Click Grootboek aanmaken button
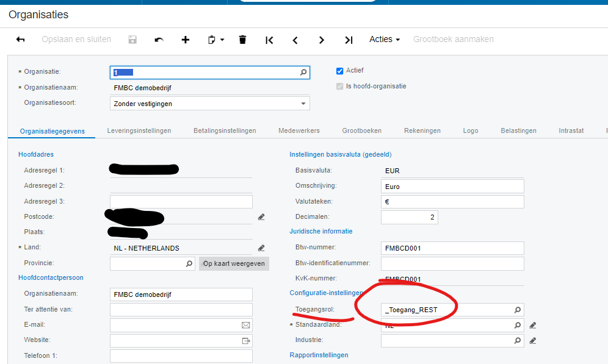This screenshot has width=608, height=364. 454,40
